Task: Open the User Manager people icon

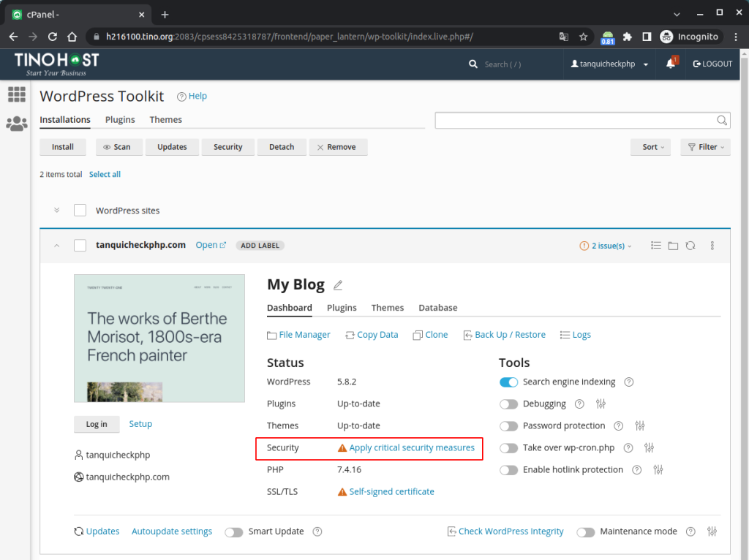Action: coord(17,124)
